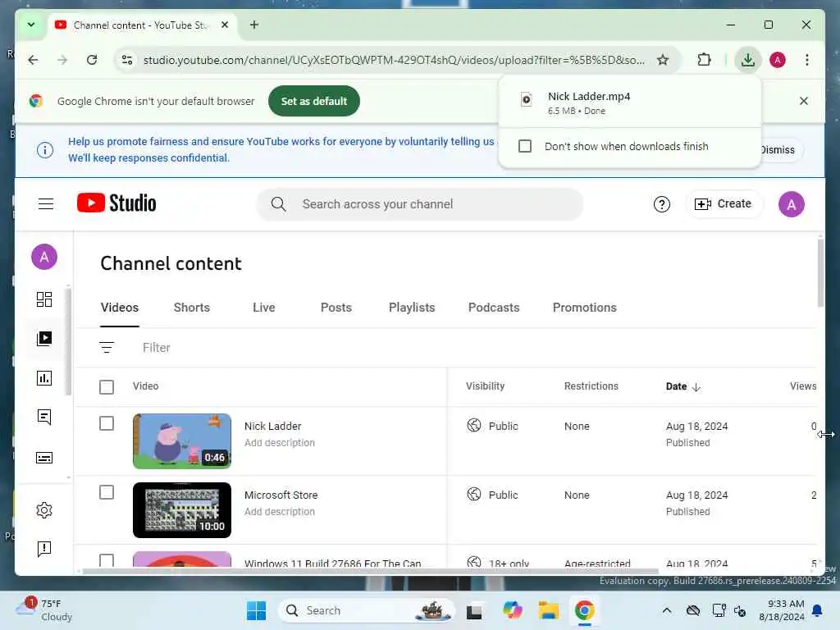This screenshot has height=630, width=840.
Task: Close the Channel content tab
Action: [x=225, y=25]
